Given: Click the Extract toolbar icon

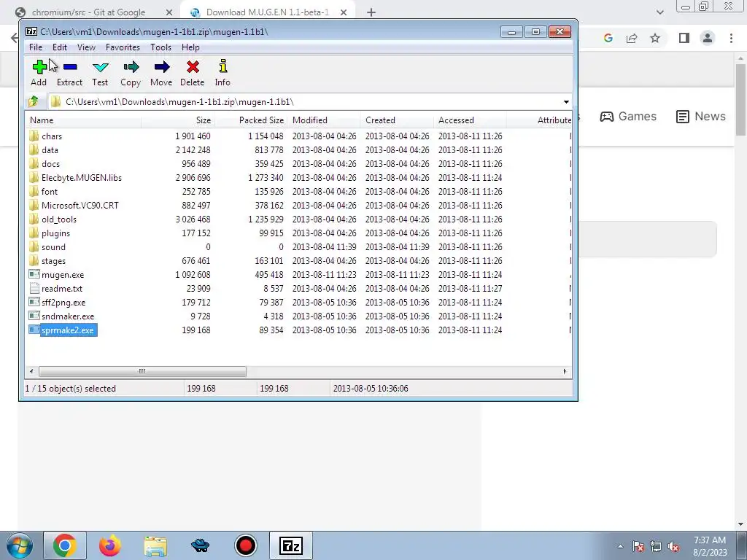Looking at the screenshot, I should pos(70,66).
